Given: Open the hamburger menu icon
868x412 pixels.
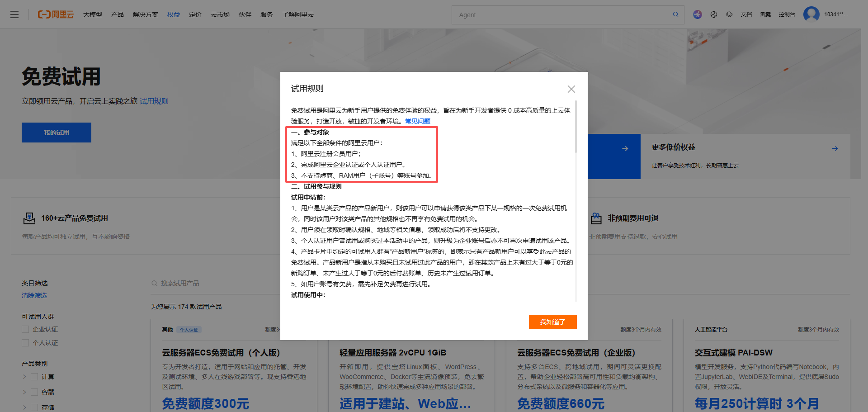Looking at the screenshot, I should (14, 14).
